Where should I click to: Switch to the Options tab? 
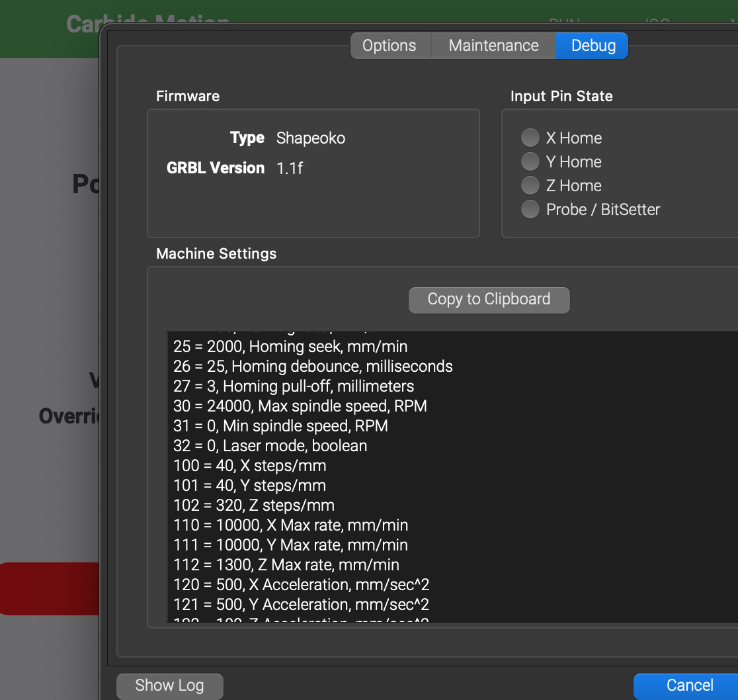coord(389,46)
